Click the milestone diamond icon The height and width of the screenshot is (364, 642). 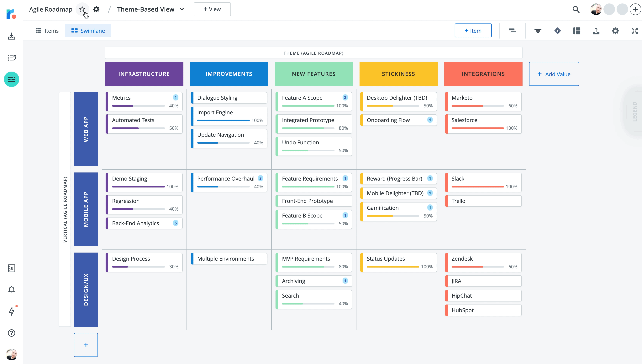557,30
